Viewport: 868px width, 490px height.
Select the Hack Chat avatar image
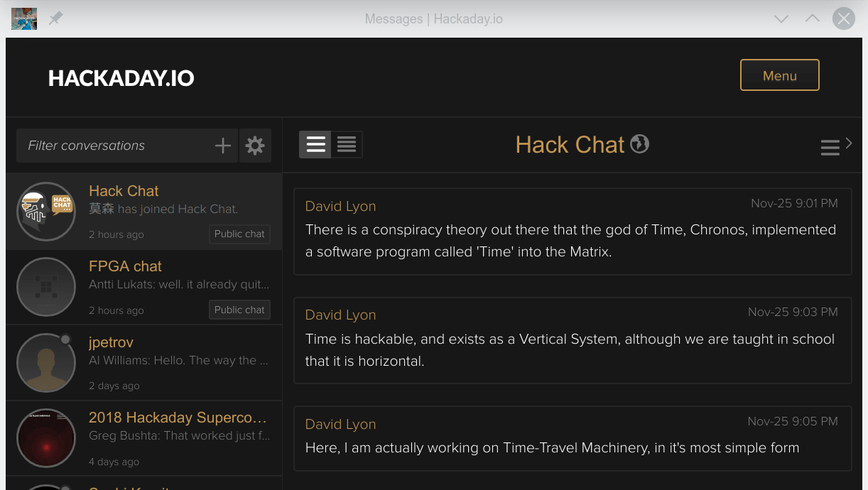pos(46,211)
